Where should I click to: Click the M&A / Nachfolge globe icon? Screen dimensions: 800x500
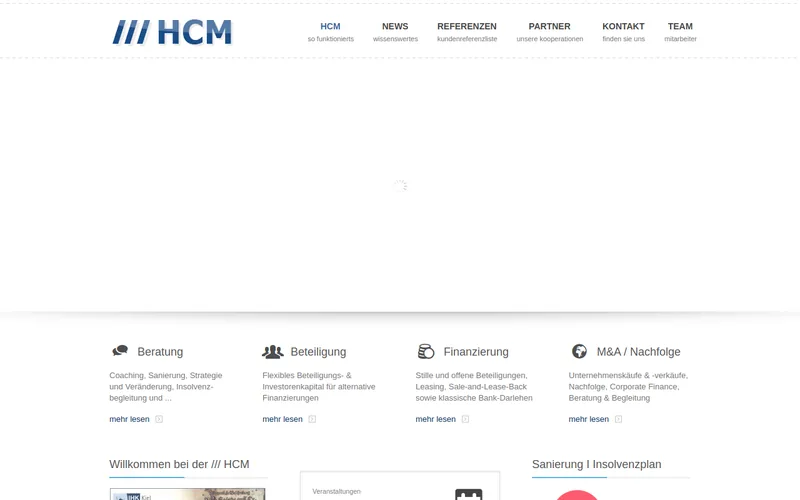point(579,351)
